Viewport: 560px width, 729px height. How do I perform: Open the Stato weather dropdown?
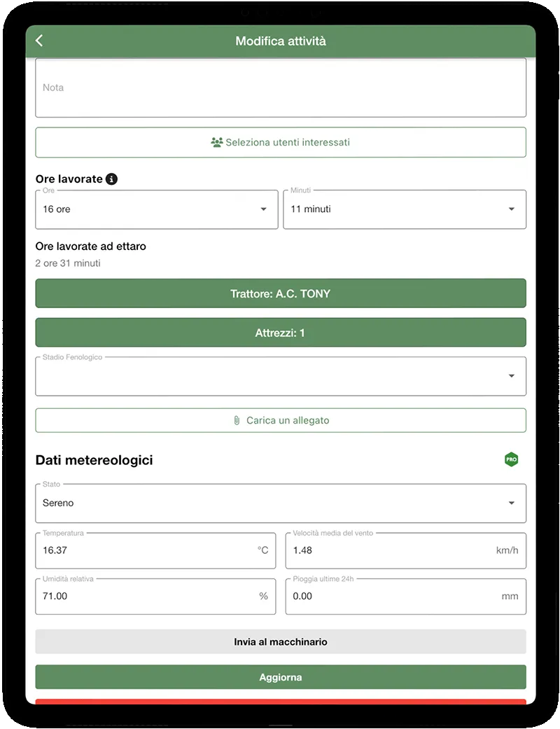click(x=280, y=503)
